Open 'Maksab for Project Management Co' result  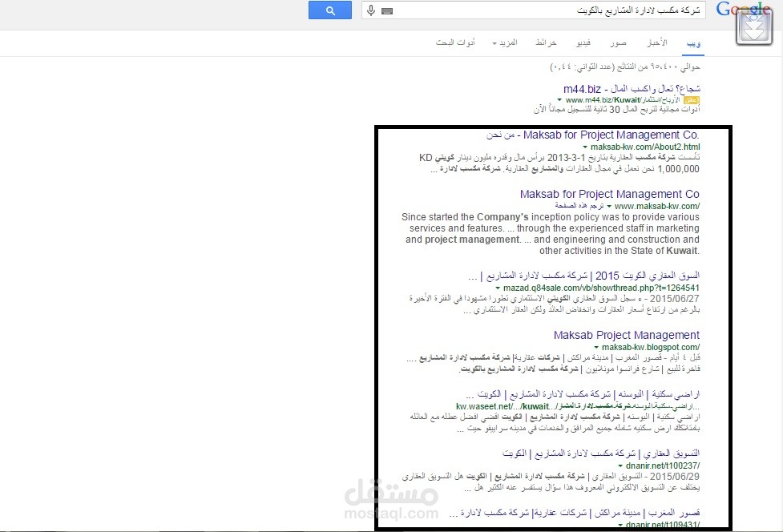tap(609, 194)
